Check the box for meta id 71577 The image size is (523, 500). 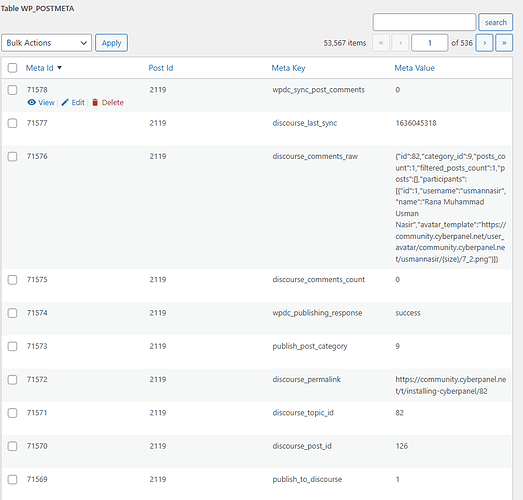click(x=12, y=123)
